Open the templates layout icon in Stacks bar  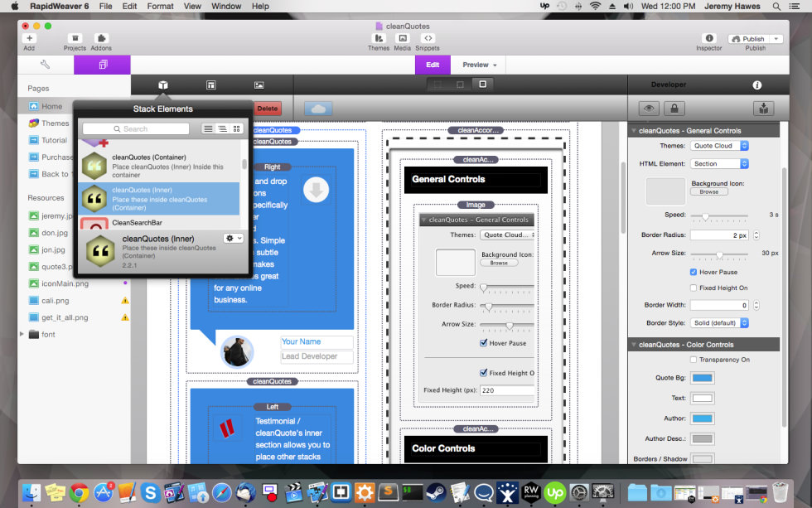(210, 85)
